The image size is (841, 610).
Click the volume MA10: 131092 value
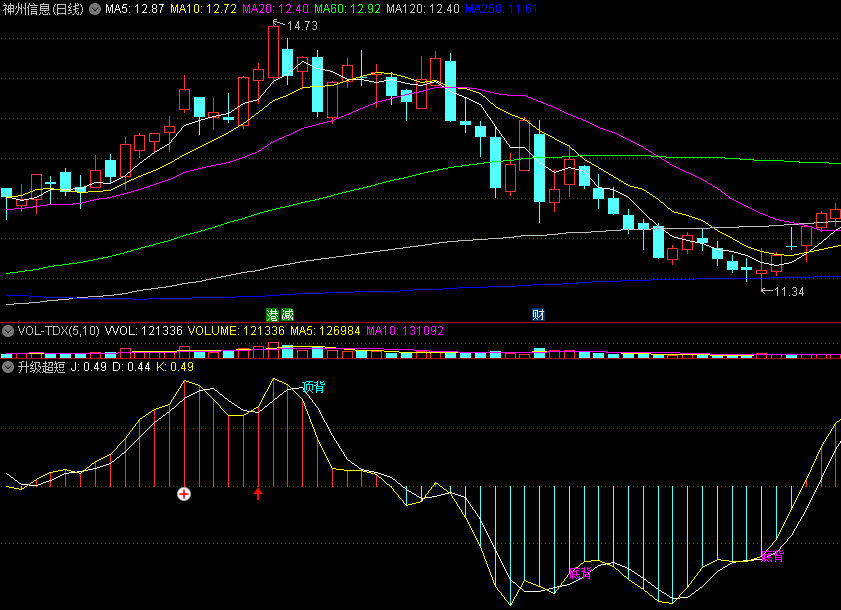[x=405, y=331]
